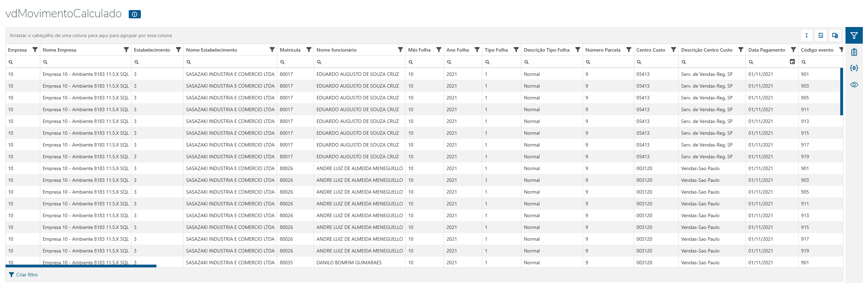The image size is (868, 284).
Task: Click the clipboard icon in right sidebar
Action: [854, 52]
